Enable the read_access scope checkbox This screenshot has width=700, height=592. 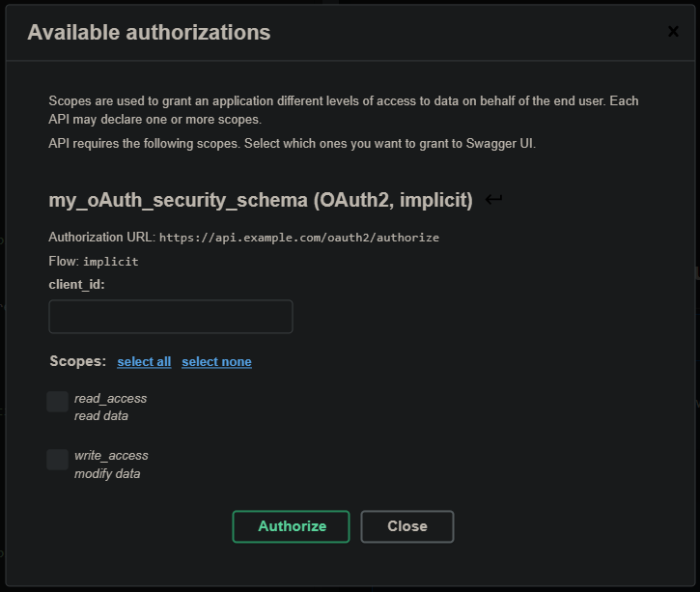[x=58, y=402]
